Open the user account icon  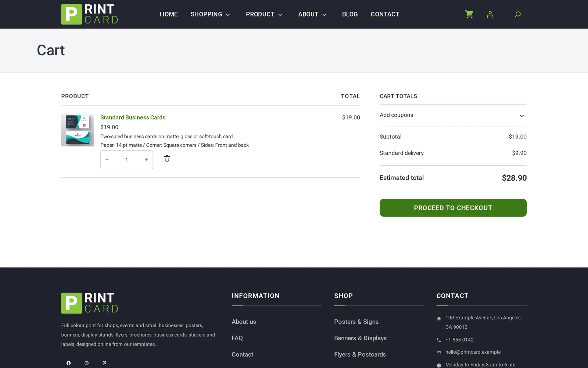490,14
